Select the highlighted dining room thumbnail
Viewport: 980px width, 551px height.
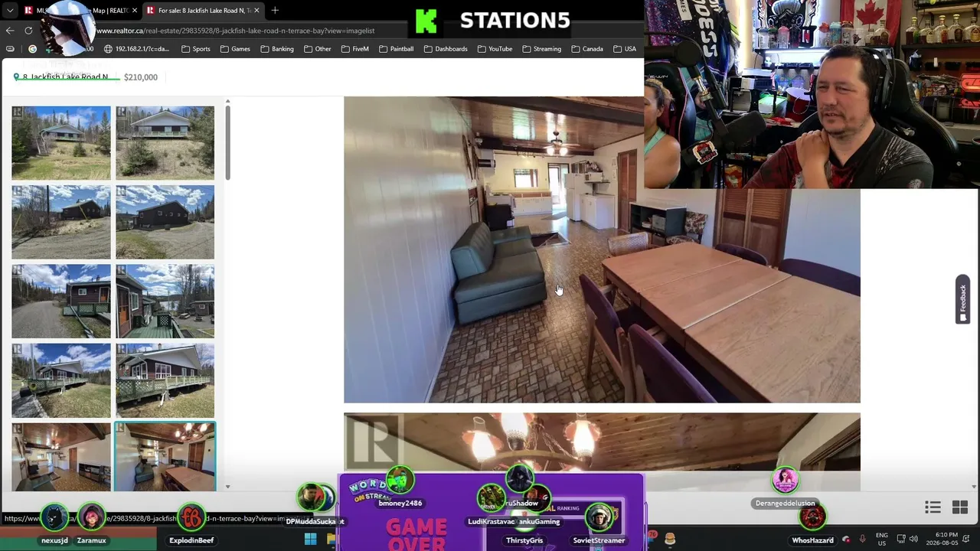pos(165,457)
